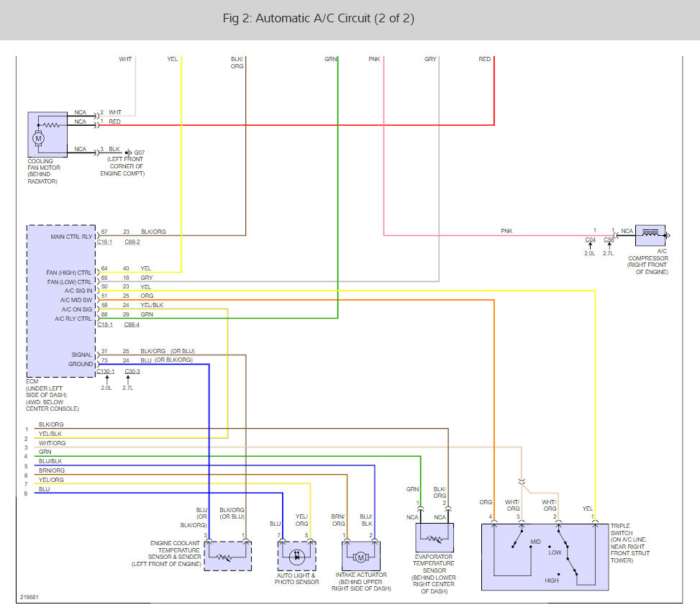700x615 pixels.
Task: Click the A/C Compressor clutch symbol
Action: coord(650,235)
